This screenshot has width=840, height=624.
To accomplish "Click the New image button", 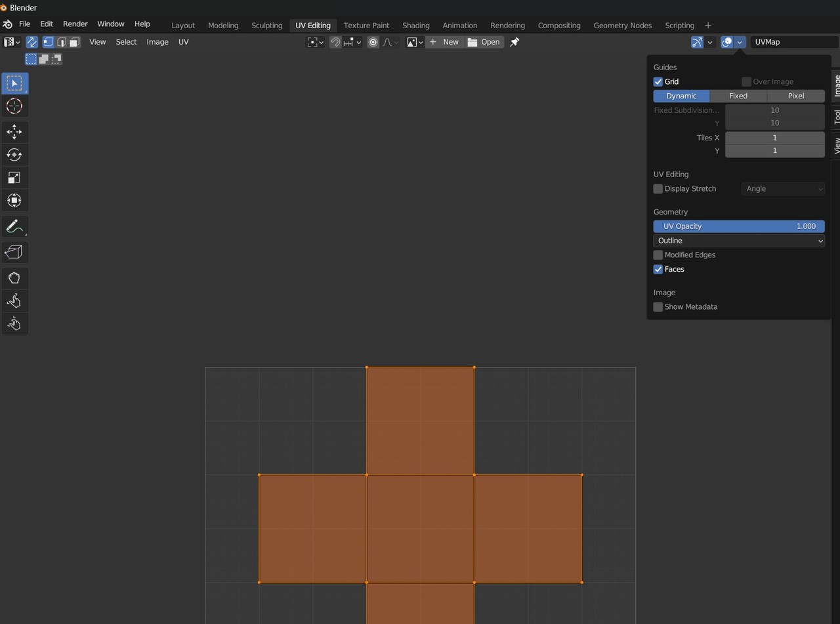I will coord(444,42).
